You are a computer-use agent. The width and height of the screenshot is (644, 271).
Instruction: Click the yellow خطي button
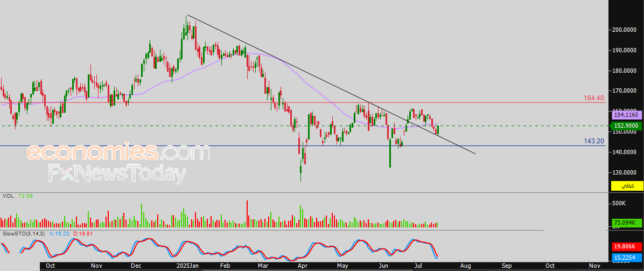[x=627, y=185]
